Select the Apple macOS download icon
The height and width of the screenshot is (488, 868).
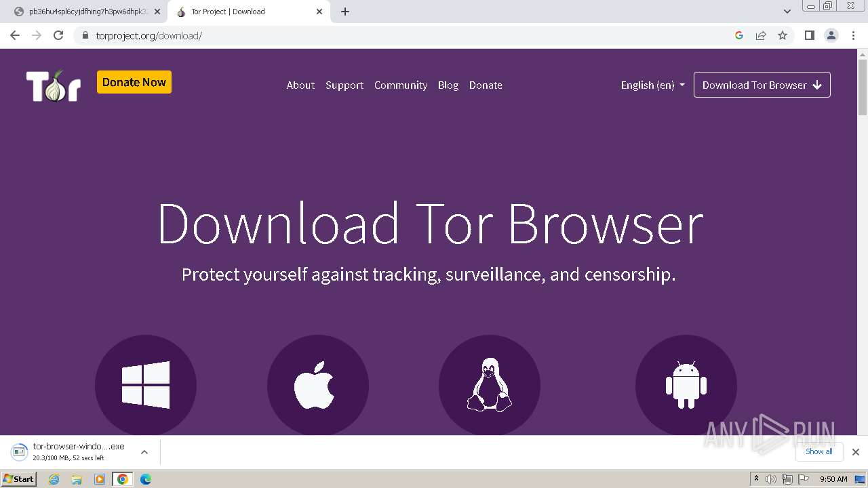[318, 385]
